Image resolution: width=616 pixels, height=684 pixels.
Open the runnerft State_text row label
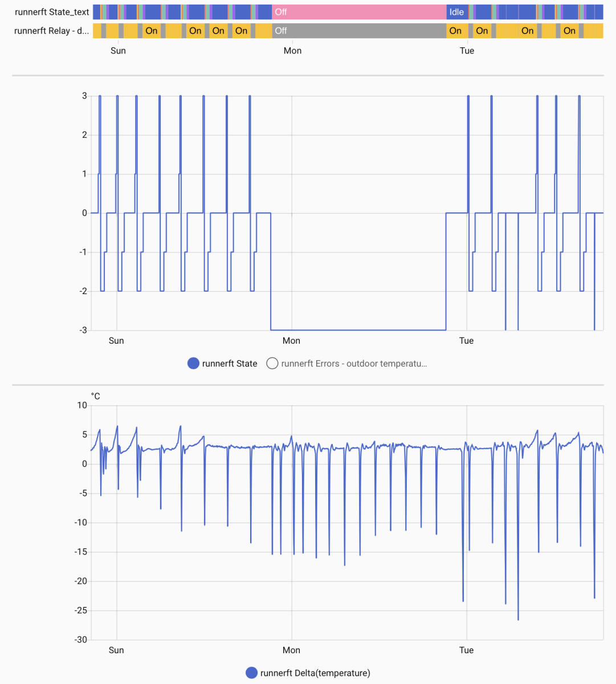[x=52, y=12]
